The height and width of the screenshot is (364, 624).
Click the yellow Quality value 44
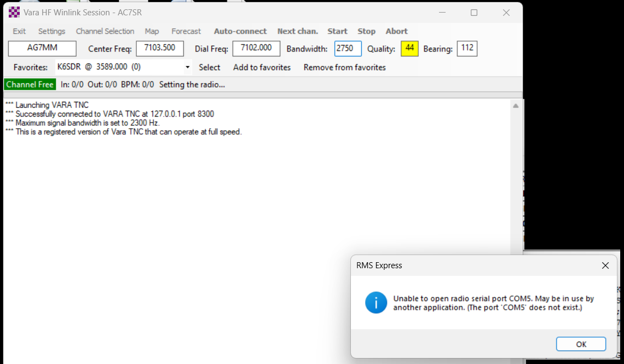(409, 49)
